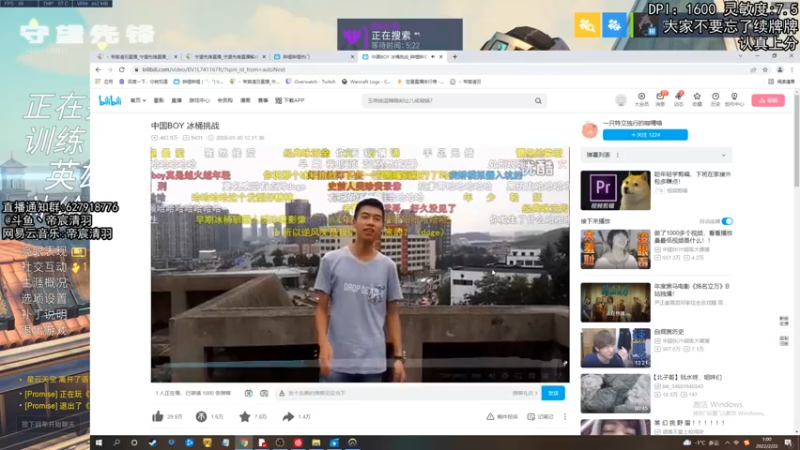Image resolution: width=800 pixels, height=450 pixels.
Task: Open the 收藏 favorites star icon in header
Action: pos(697,99)
